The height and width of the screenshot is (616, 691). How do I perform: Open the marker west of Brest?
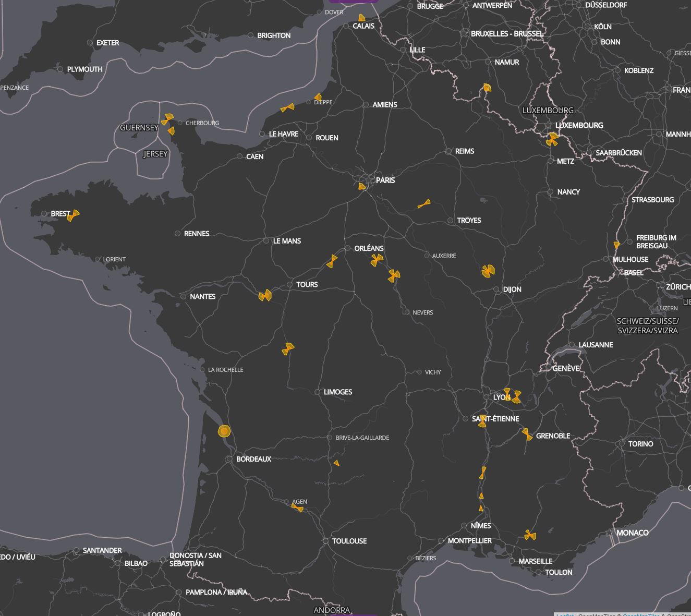point(73,214)
